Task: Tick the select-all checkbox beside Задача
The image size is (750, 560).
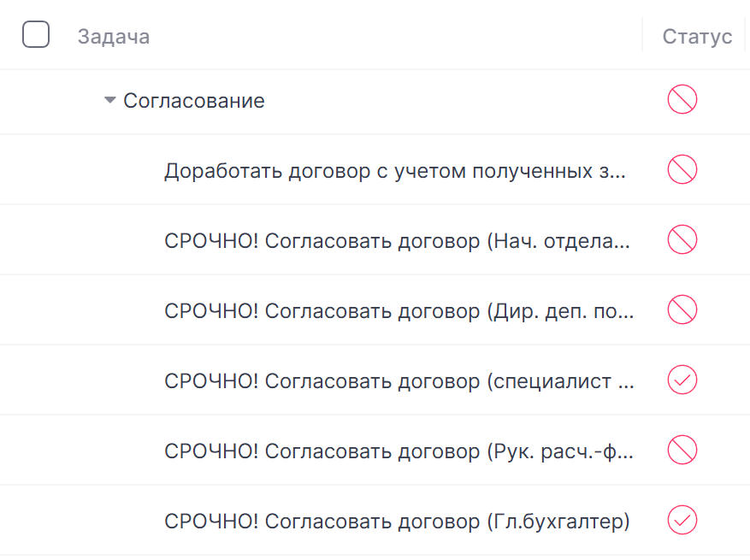Action: pyautogui.click(x=36, y=34)
